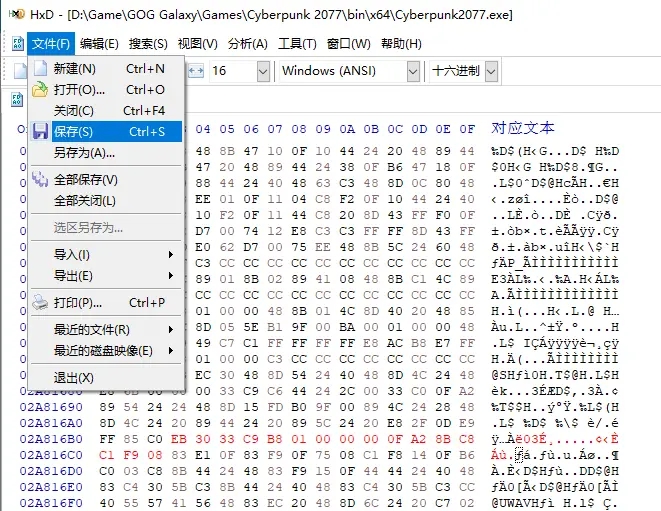Click the file tab icon below toolbar
661x511 pixels.
click(17, 100)
